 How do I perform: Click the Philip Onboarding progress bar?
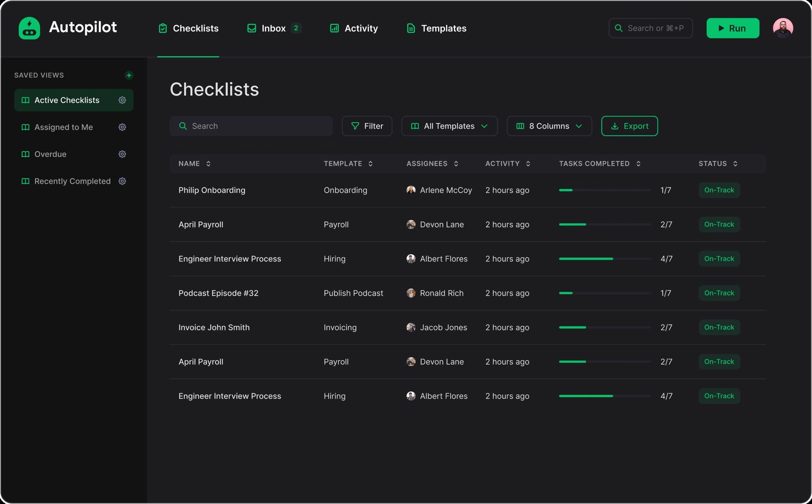[605, 190]
